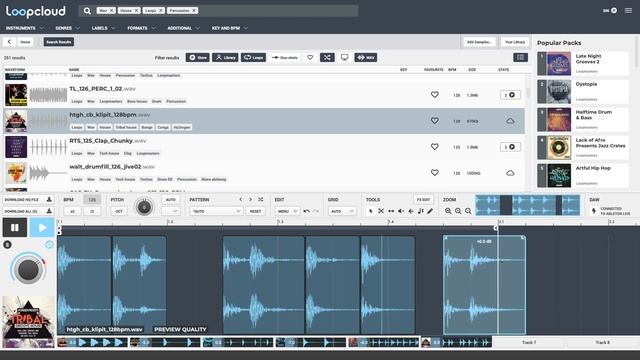
Task: Toggle the monitor display filter
Action: point(344,58)
